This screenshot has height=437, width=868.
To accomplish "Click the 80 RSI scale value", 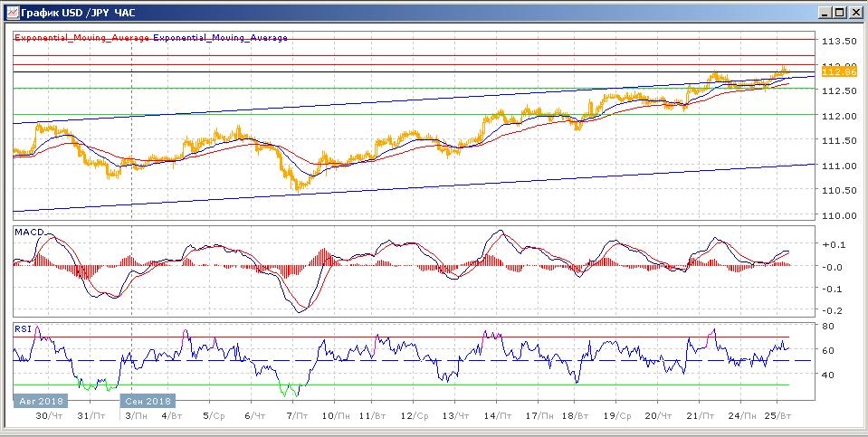I will (829, 326).
